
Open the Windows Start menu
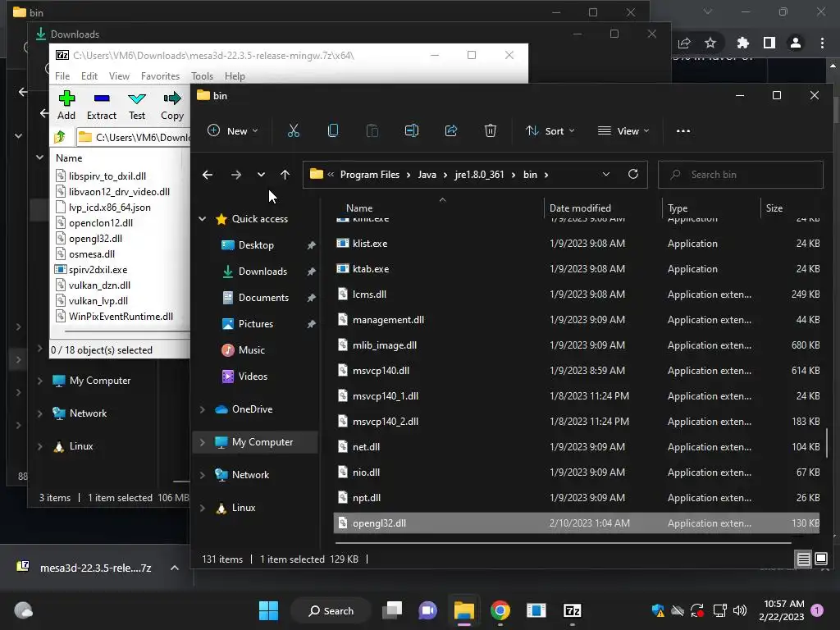tap(268, 610)
